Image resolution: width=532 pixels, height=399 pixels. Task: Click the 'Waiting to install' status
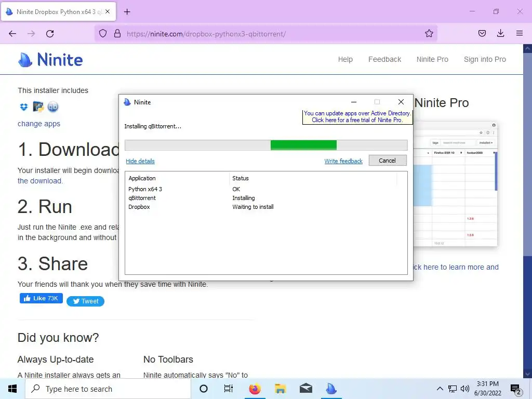[x=253, y=207]
